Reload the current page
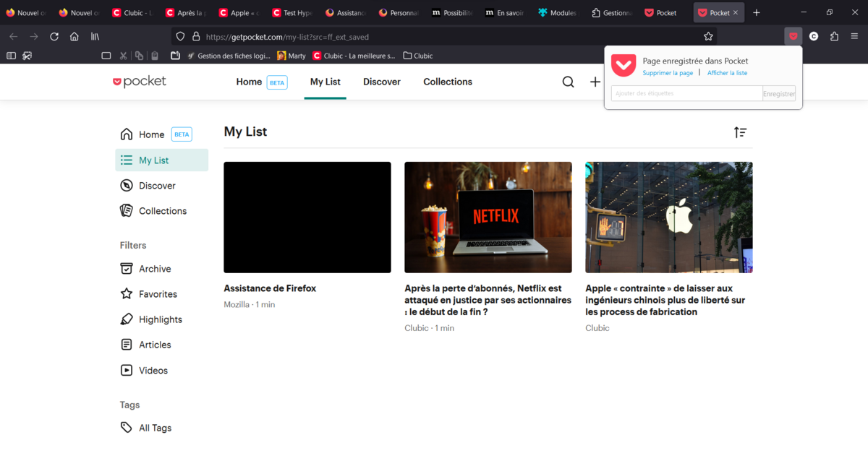 point(54,37)
